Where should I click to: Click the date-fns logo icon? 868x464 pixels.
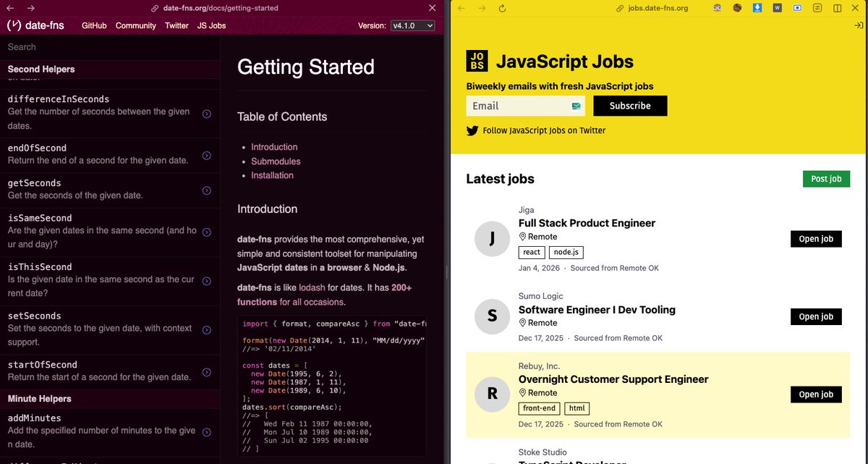point(13,25)
